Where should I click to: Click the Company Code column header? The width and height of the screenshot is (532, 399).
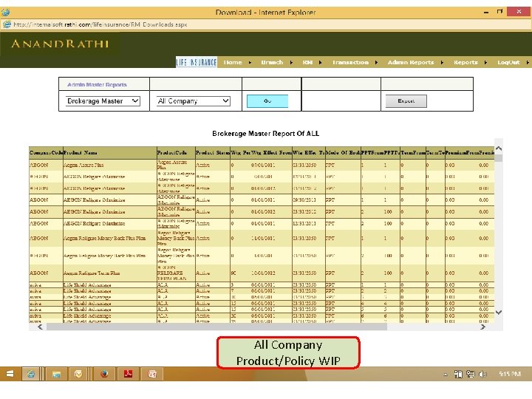click(46, 153)
